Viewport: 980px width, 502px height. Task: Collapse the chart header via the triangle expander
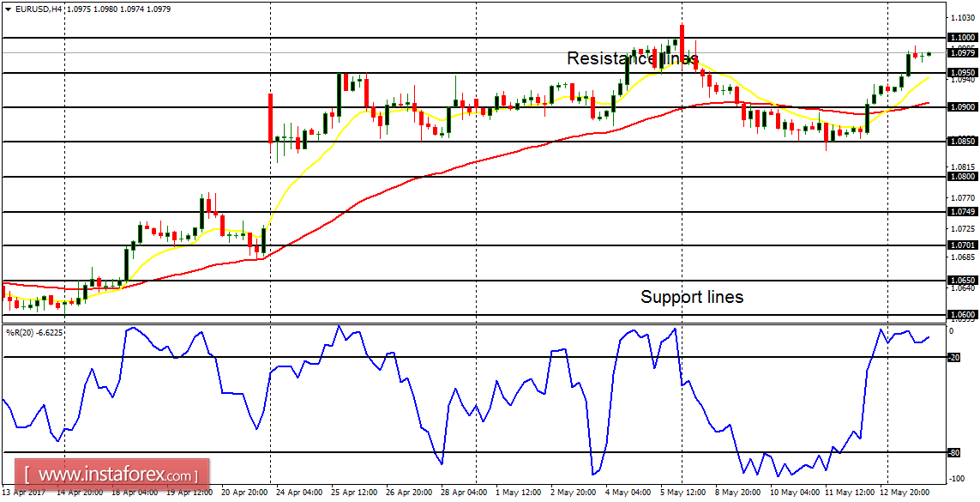click(x=9, y=9)
